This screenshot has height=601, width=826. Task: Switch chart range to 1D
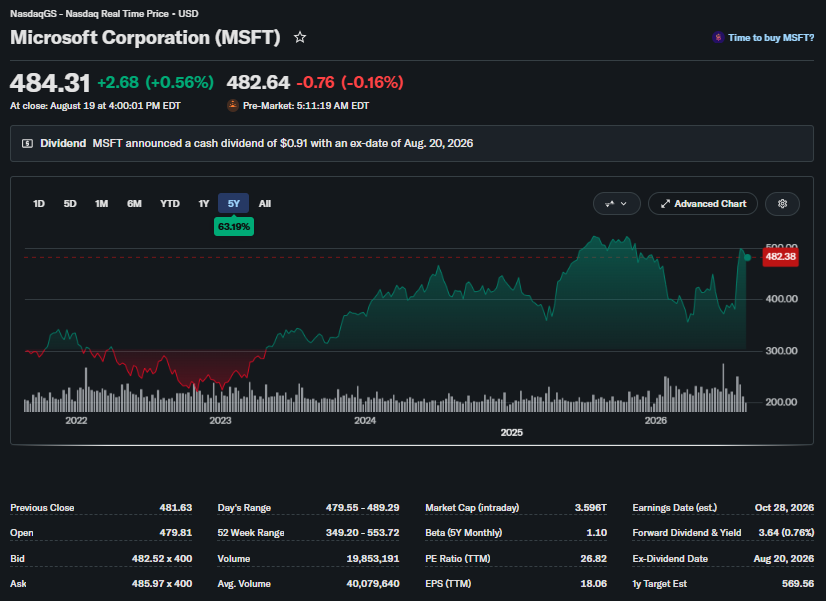point(38,204)
